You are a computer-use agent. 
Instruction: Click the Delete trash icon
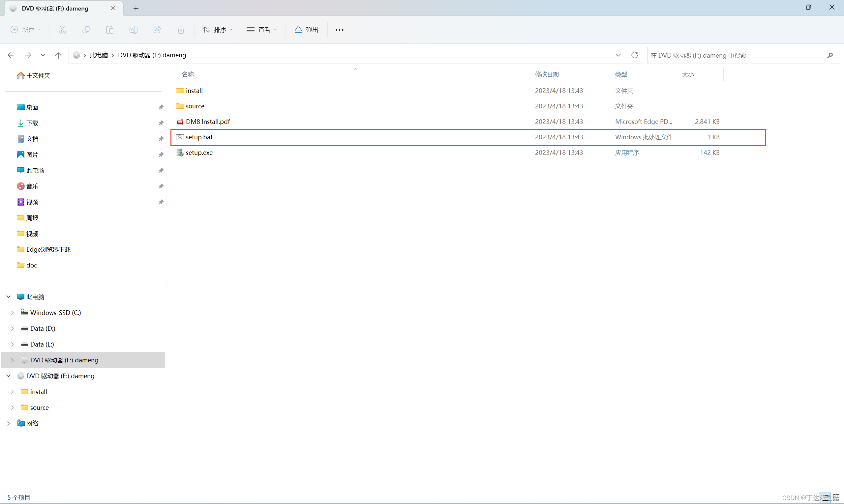(x=181, y=30)
